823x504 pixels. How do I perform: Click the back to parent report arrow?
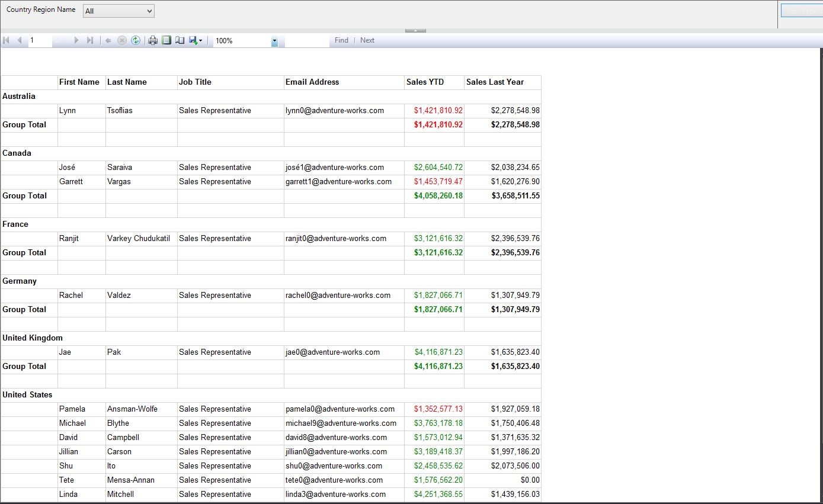[x=108, y=40]
